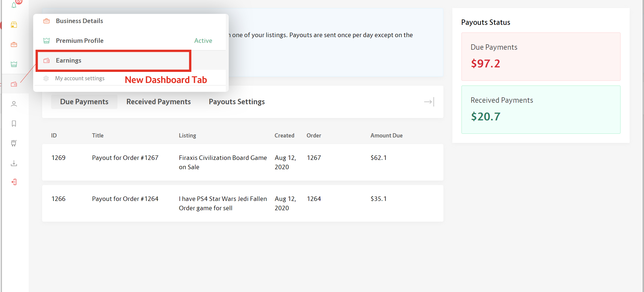The image size is (644, 292).
Task: Select Premium Profile menu entry
Action: coord(80,41)
